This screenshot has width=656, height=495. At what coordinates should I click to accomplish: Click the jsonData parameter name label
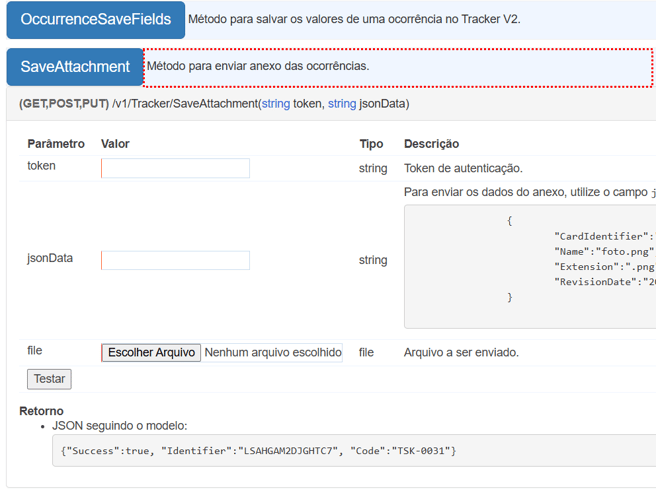tap(50, 258)
